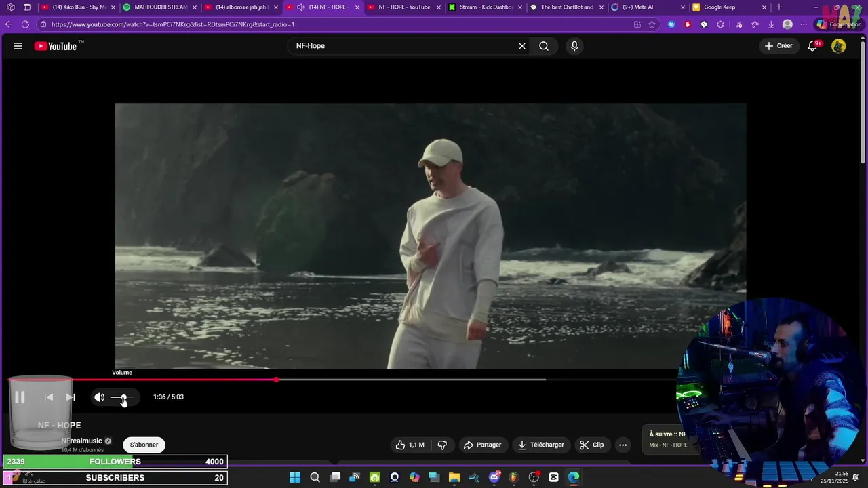Switch to Kiko Bun - Shy Man tab
The height and width of the screenshot is (488, 868).
click(78, 7)
